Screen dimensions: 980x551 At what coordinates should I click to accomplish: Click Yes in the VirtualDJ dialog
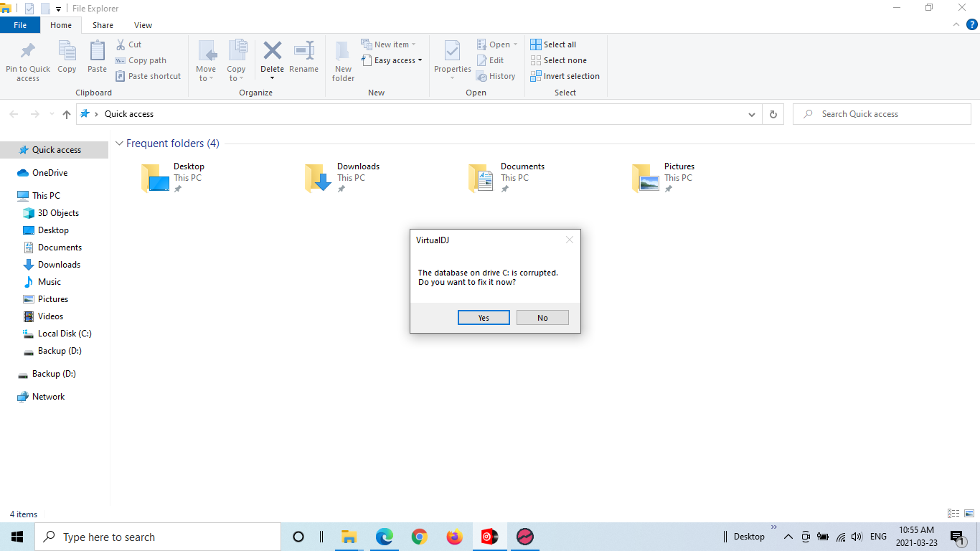484,318
